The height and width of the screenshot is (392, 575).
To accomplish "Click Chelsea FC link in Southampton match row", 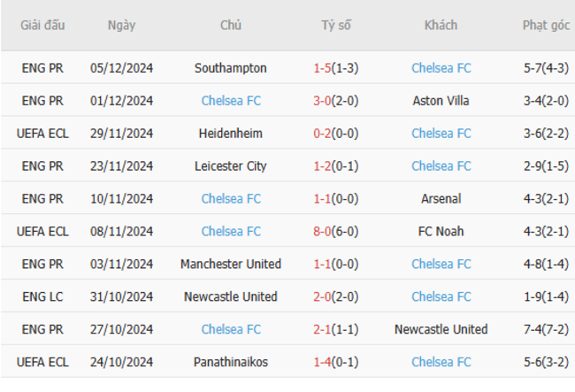I will [x=441, y=68].
